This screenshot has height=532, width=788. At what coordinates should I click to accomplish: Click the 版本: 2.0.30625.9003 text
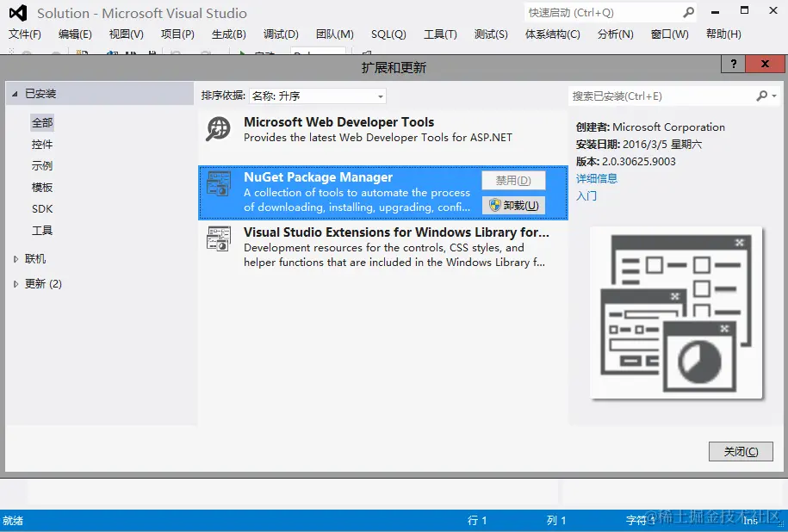(x=626, y=161)
